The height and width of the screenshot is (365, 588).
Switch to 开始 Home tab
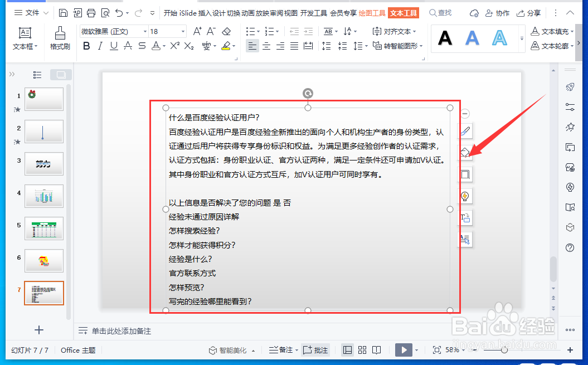pos(171,13)
